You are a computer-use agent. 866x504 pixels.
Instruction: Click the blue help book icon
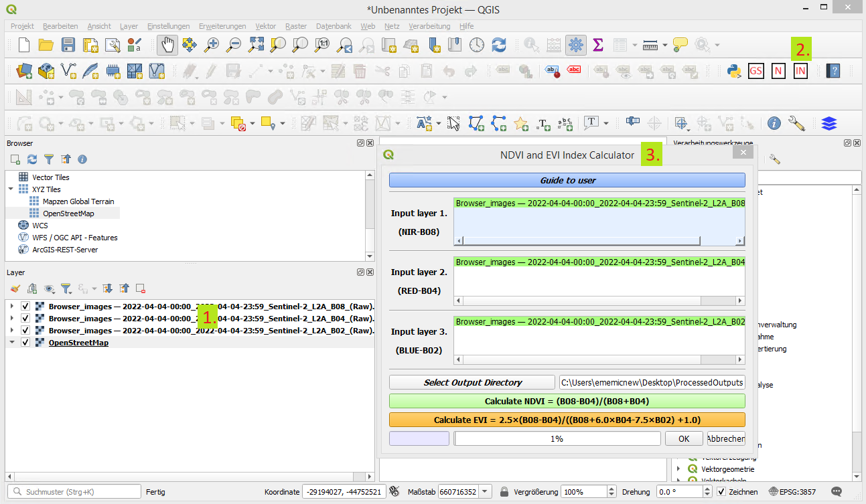click(833, 70)
